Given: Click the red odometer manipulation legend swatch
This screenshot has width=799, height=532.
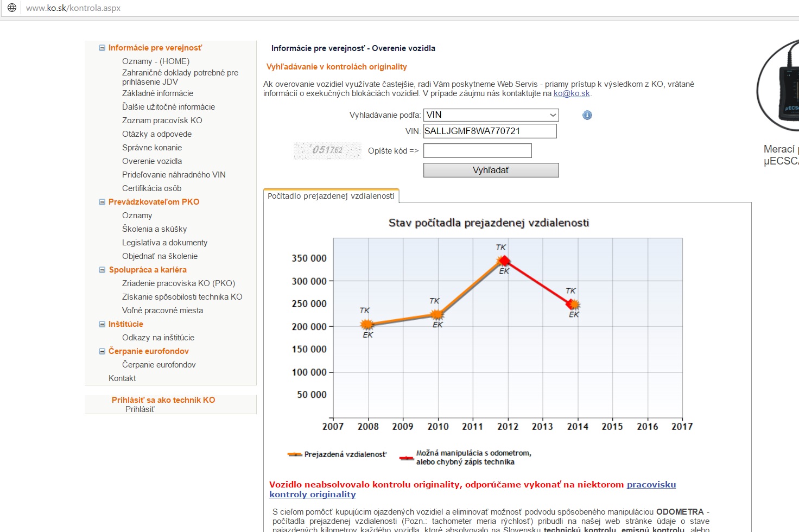Looking at the screenshot, I should click(406, 458).
